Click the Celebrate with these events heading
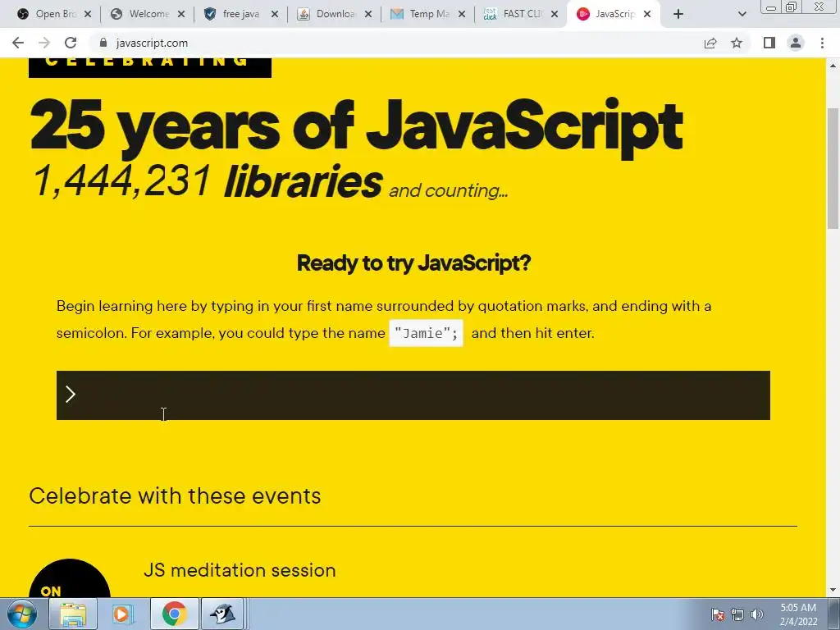Screen dimensions: 840x630 (x=175, y=496)
